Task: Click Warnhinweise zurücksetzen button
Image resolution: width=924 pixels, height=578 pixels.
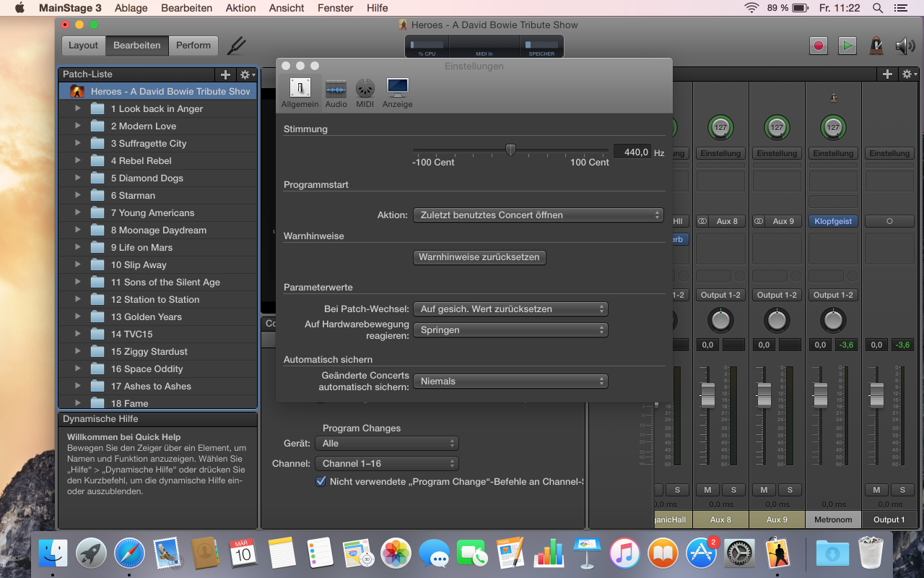Action: click(x=479, y=257)
